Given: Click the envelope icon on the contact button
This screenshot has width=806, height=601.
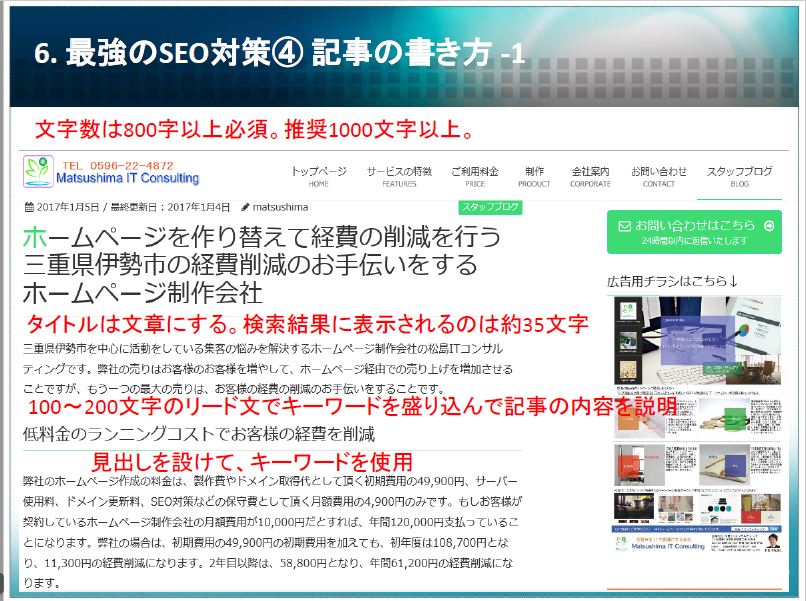Looking at the screenshot, I should (x=624, y=226).
